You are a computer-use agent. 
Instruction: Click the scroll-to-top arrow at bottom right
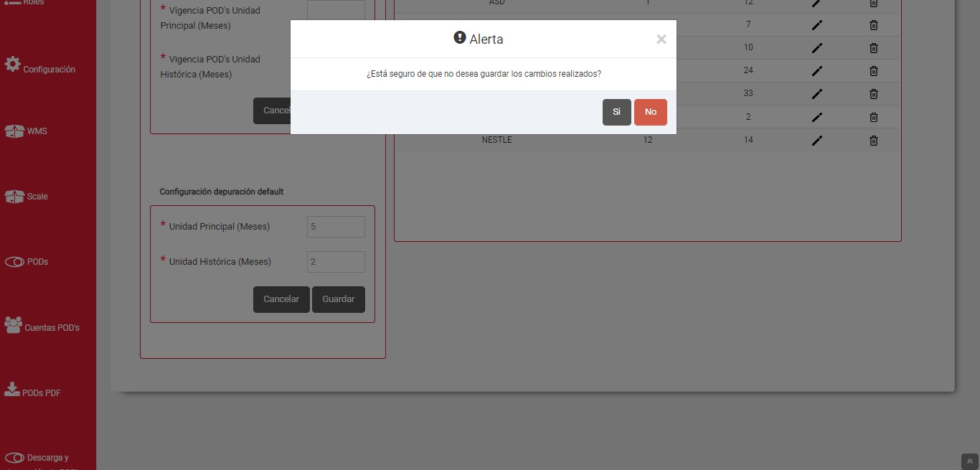click(969, 461)
